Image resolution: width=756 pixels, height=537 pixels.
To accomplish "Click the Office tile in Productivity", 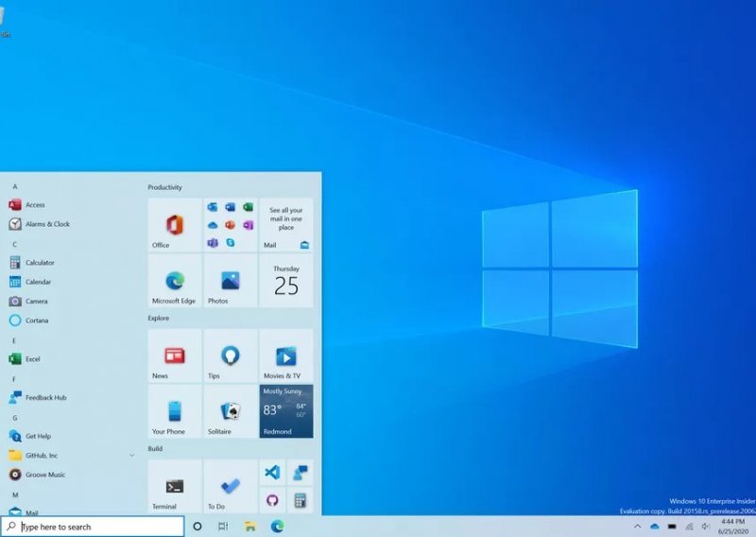I will click(175, 225).
